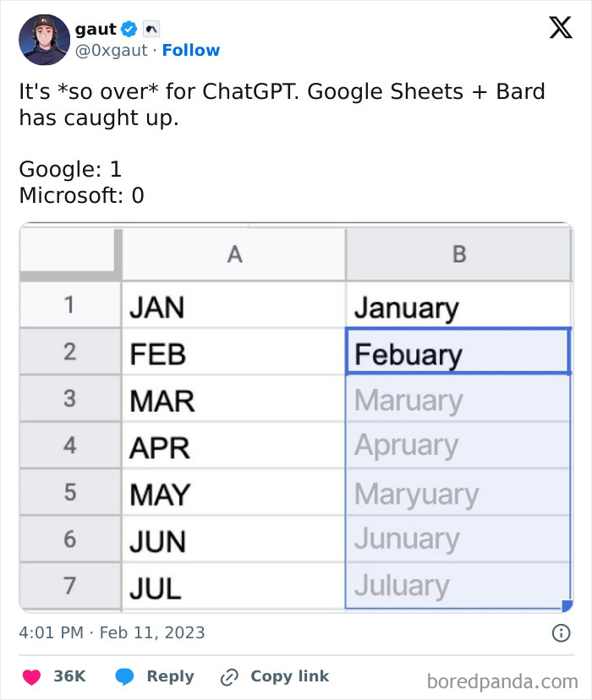Click gaut's profile avatar picture
This screenshot has width=592, height=700.
[x=43, y=39]
